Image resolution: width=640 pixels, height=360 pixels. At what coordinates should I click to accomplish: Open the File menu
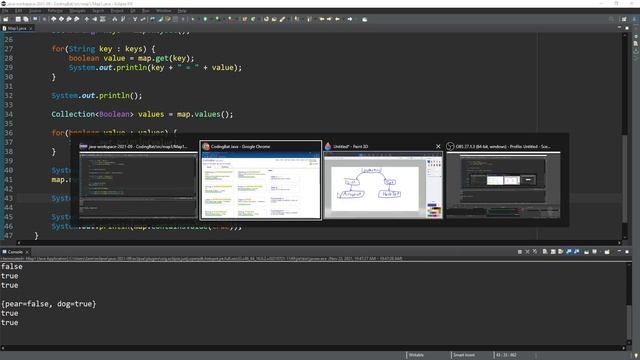coord(5,11)
